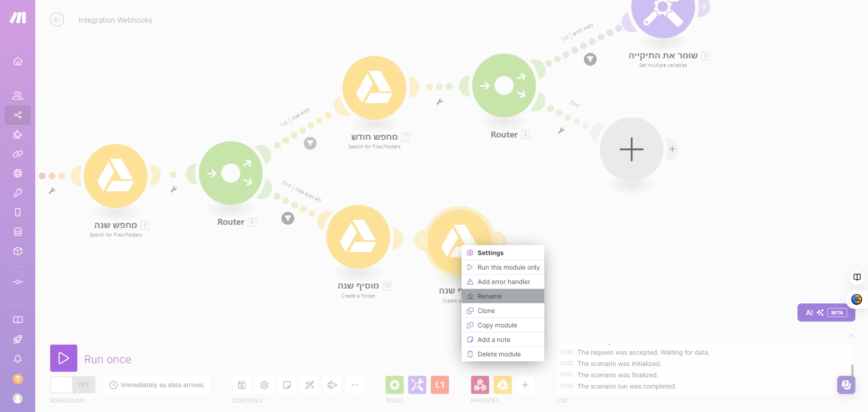Open the Home icon in the sidebar
Viewport: 868px width, 412px height.
point(18,61)
